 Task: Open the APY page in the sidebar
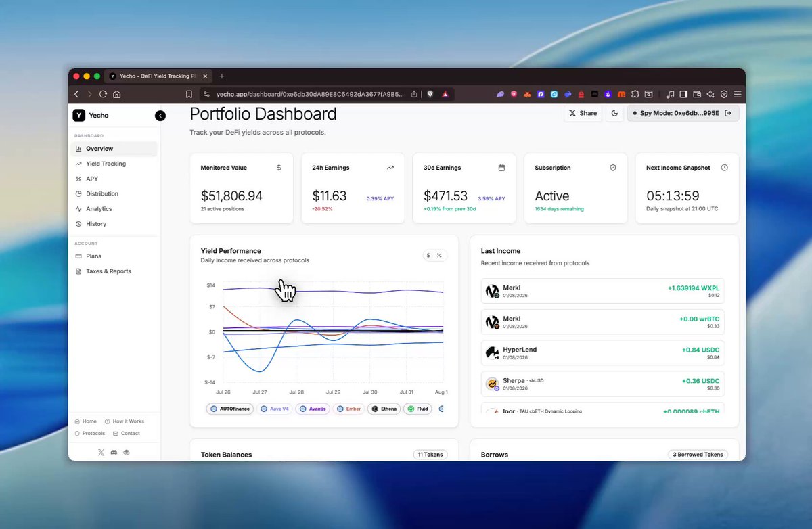click(x=114, y=179)
